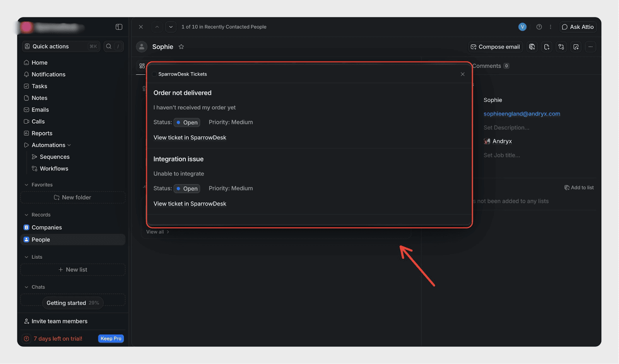Open the three-dot more options menu

(x=590, y=47)
